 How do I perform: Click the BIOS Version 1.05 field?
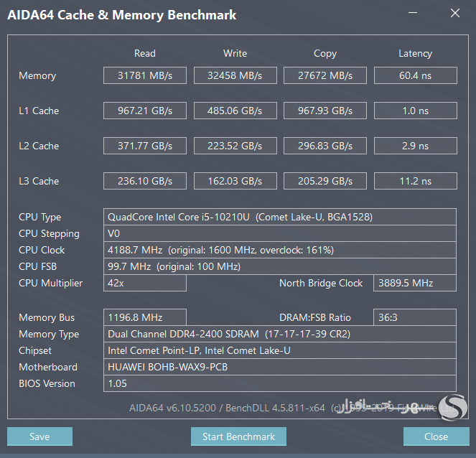(280, 383)
